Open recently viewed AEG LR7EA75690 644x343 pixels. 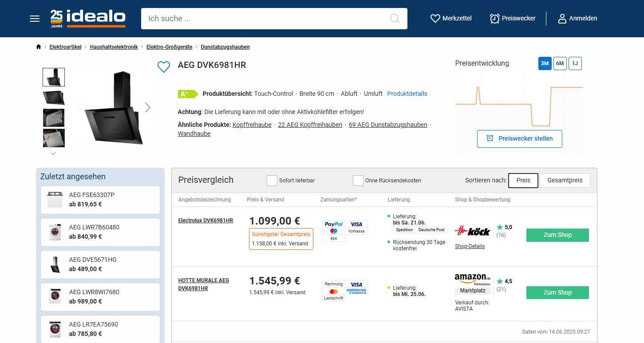click(100, 329)
